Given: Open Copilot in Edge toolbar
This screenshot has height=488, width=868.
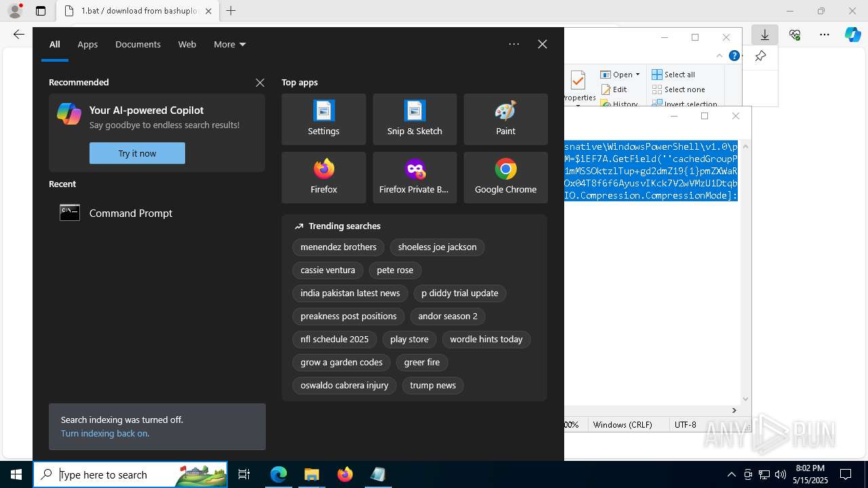Looking at the screenshot, I should [853, 35].
